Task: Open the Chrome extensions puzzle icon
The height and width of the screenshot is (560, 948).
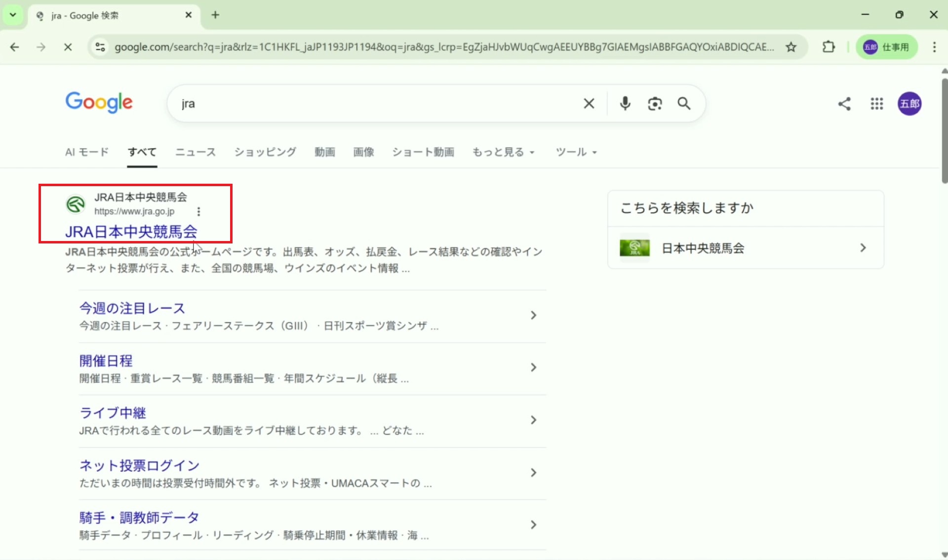Action: pos(829,47)
